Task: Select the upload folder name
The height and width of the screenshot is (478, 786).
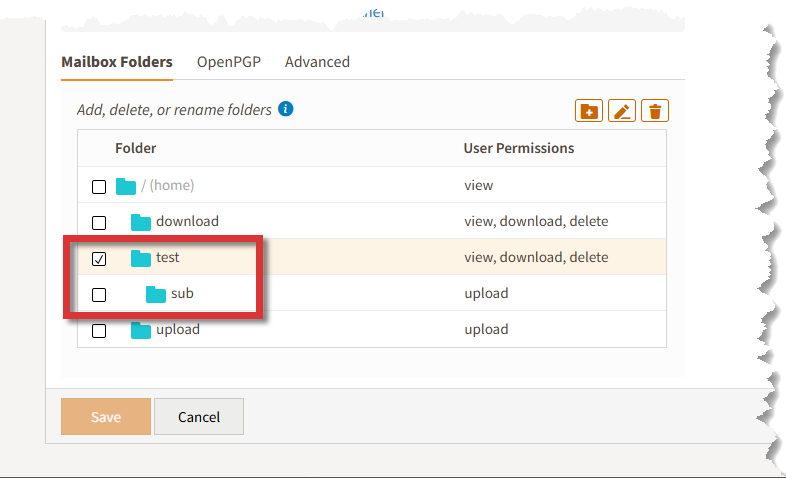Action: tap(178, 329)
